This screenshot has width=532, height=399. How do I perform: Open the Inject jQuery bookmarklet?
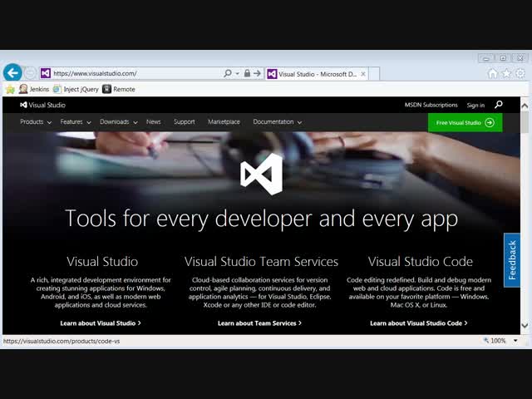[x=76, y=89]
